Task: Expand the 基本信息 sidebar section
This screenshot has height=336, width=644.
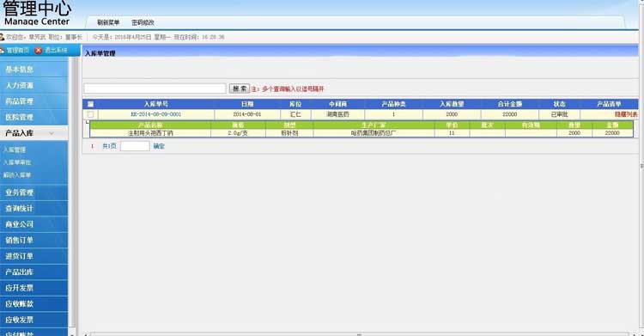Action: (x=34, y=70)
